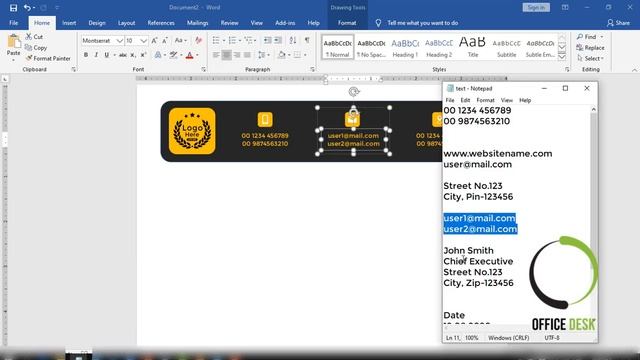This screenshot has height=360, width=640.
Task: Decrease font size with the A-down icon
Action: 165,40
